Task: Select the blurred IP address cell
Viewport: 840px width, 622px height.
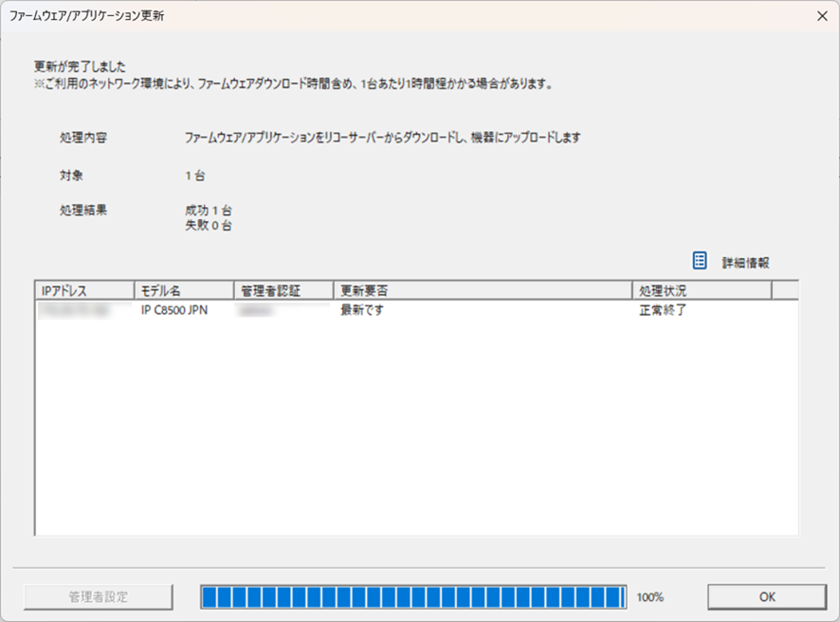Action: click(72, 310)
